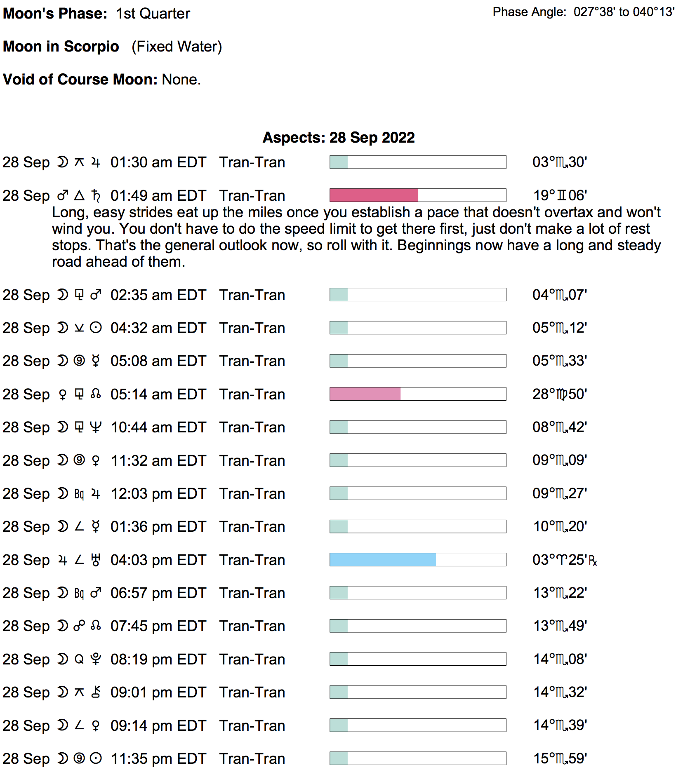Click the Neptune glyph in the 10:44 am row

point(96,427)
